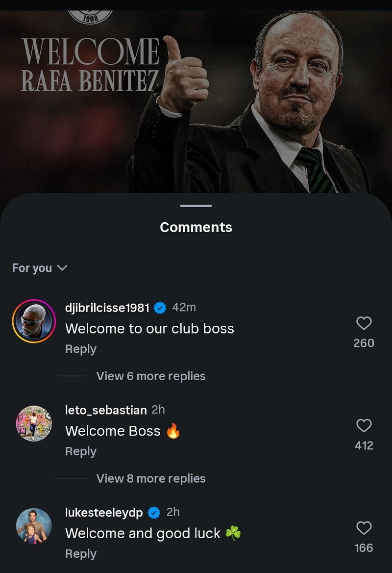The image size is (392, 573).
Task: Click the comments sheet drag handle
Action: pyautogui.click(x=196, y=206)
